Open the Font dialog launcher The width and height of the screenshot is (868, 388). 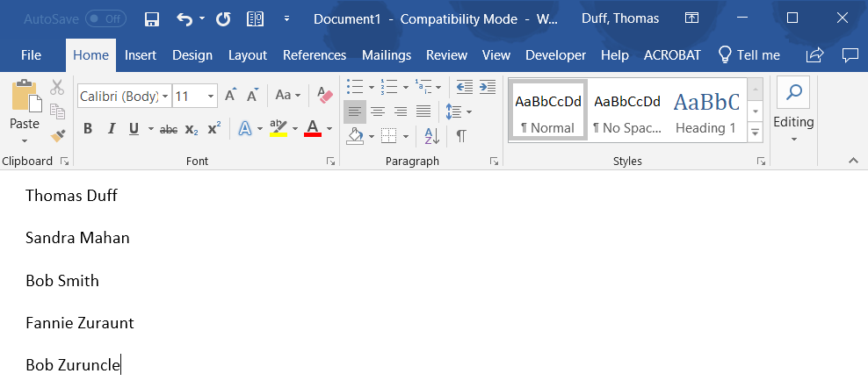click(x=330, y=162)
